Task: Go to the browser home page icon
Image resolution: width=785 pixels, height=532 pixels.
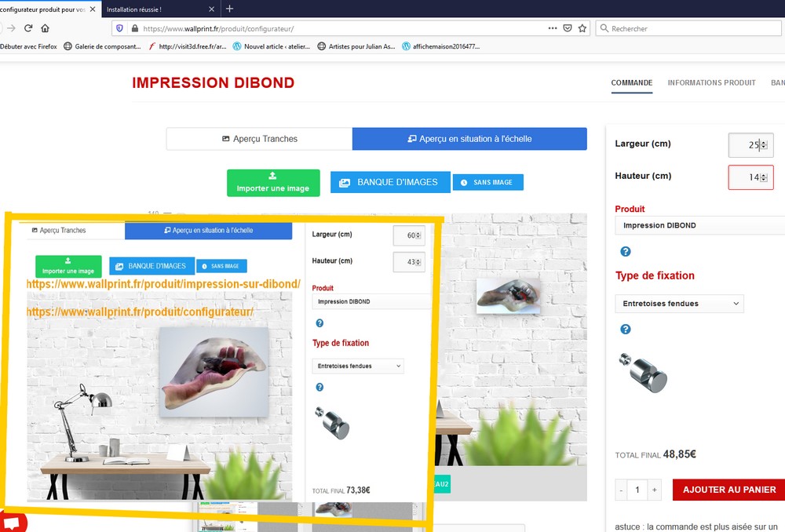Action: [45, 28]
